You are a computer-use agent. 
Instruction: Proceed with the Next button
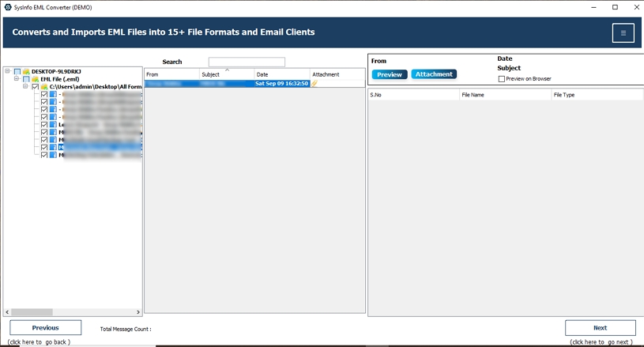tap(600, 328)
